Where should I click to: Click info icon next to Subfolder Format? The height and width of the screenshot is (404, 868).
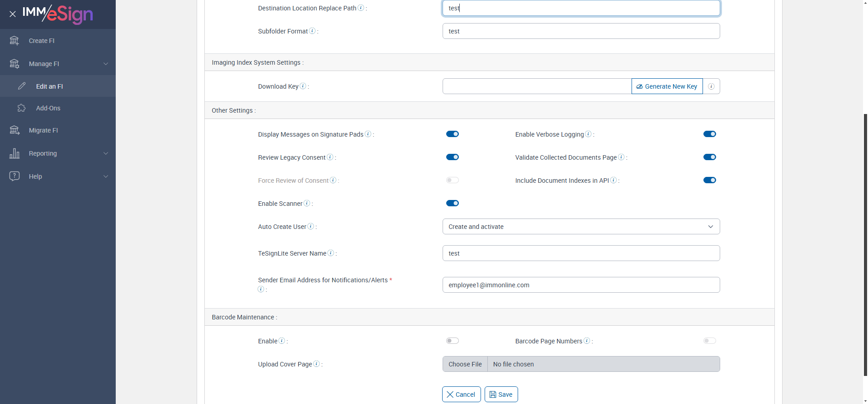(312, 31)
